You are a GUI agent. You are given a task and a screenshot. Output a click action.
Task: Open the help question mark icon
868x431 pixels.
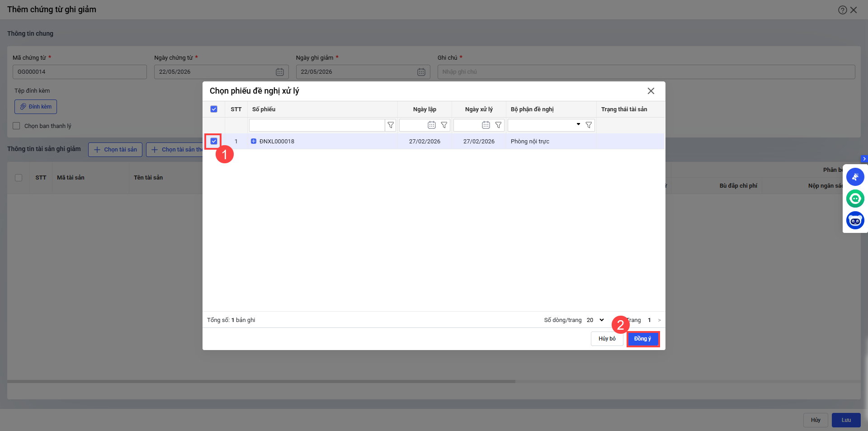(x=842, y=10)
